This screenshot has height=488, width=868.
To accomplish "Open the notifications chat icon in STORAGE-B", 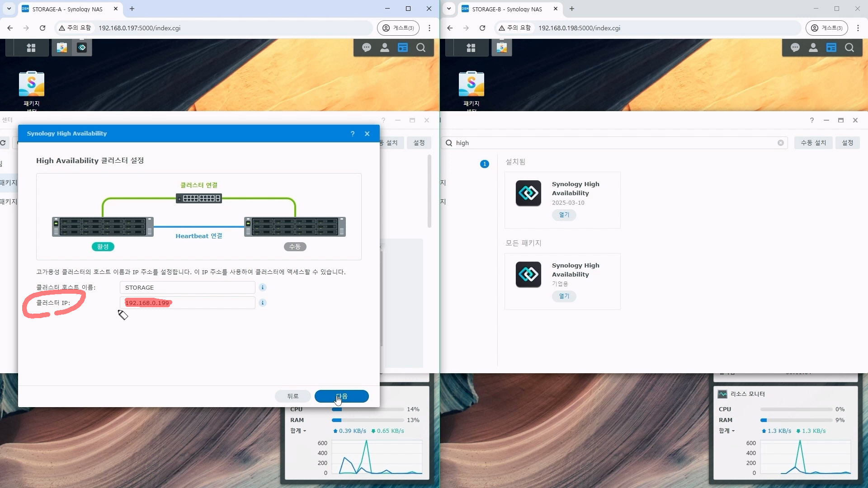I will [795, 47].
